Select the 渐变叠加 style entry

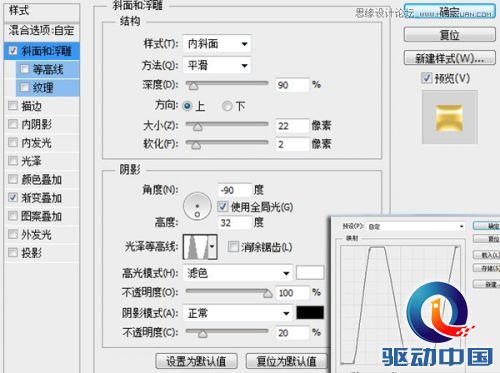[42, 197]
